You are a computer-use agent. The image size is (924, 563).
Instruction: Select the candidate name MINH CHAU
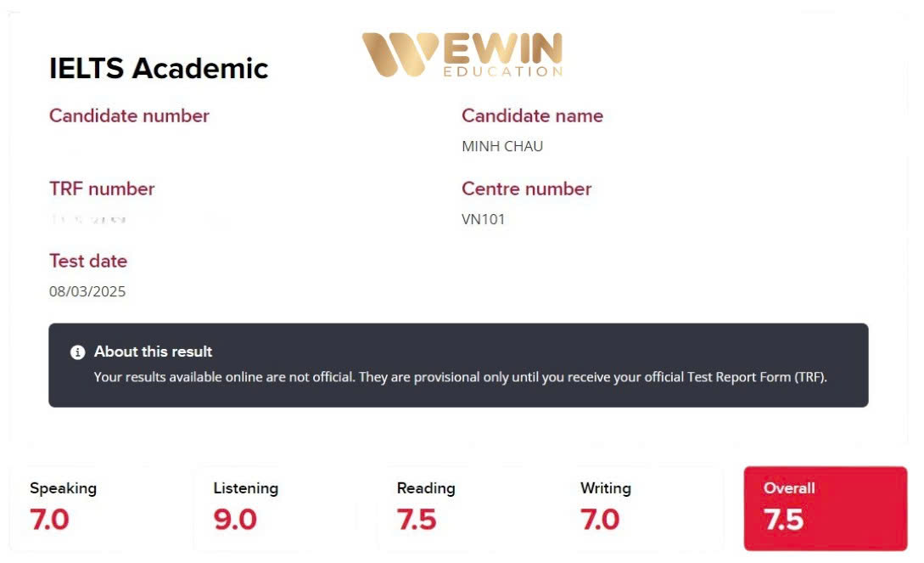click(x=502, y=146)
